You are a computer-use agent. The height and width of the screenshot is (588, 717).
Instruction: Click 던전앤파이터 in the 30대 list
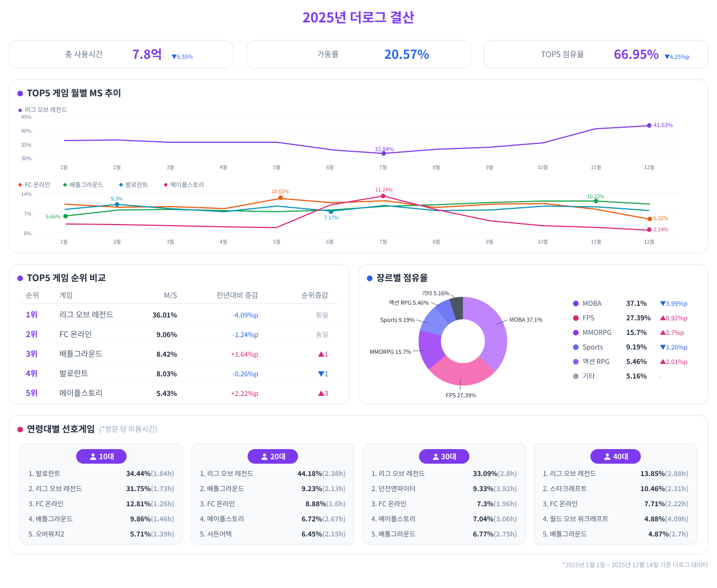pos(397,488)
